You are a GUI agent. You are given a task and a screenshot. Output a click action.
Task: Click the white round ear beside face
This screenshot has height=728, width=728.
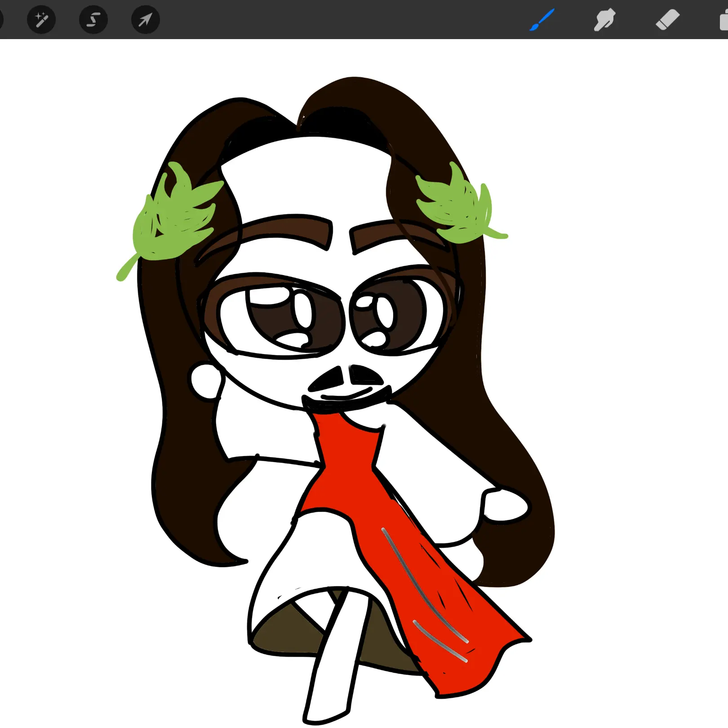pyautogui.click(x=206, y=381)
